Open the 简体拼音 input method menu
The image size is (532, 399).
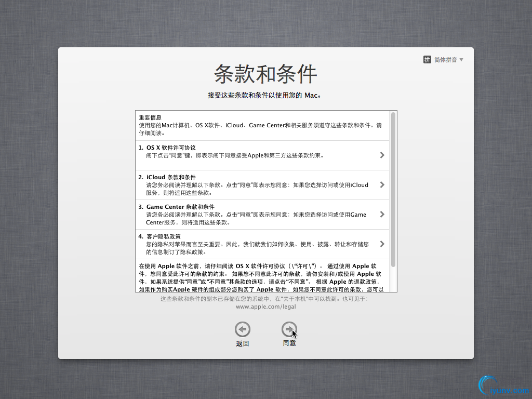point(446,59)
